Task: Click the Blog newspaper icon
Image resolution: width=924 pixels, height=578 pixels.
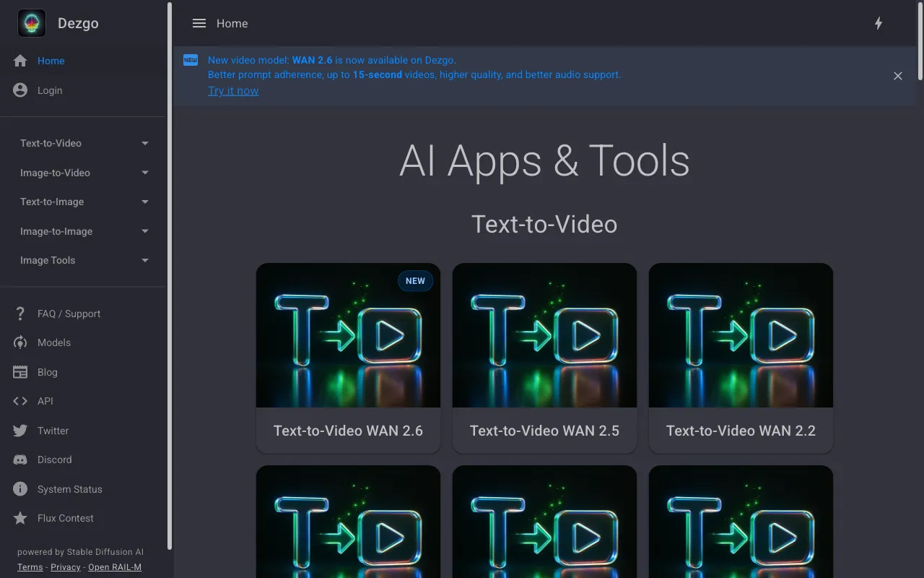Action: (x=20, y=372)
